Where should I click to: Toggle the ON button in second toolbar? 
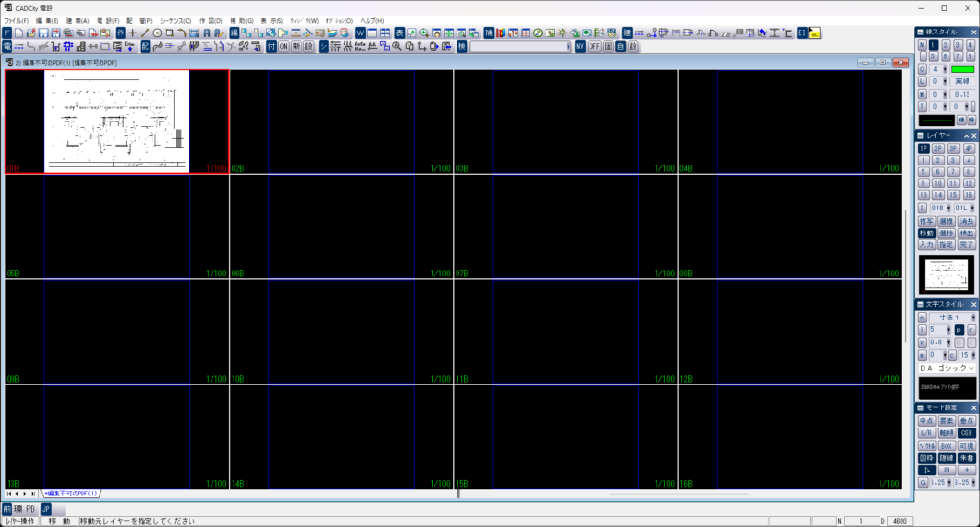[x=283, y=46]
